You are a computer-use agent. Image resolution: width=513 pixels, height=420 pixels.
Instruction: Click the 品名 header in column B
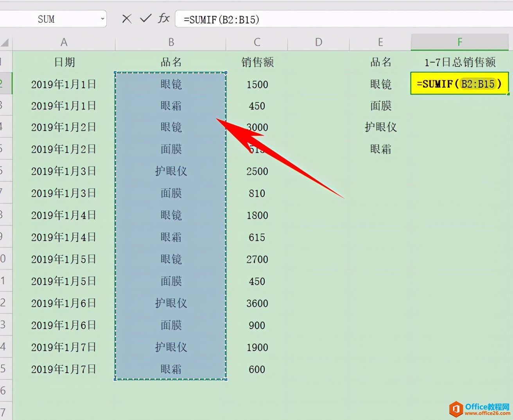point(171,62)
